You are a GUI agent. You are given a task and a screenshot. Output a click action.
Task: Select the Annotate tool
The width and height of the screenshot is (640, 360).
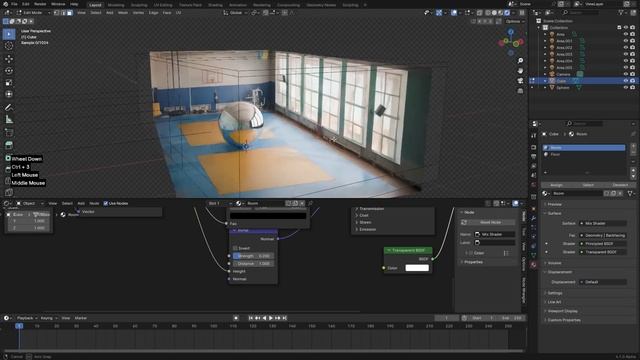coord(9,107)
